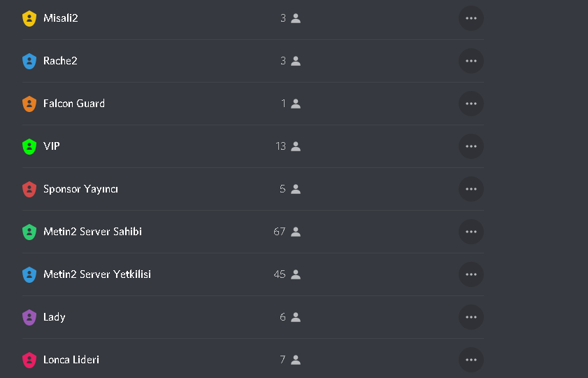This screenshot has height=378, width=588.
Task: Show the 5 members of Sponsor Yayıncı
Action: (x=290, y=189)
